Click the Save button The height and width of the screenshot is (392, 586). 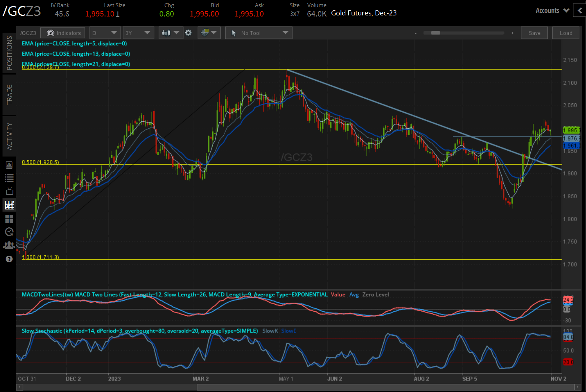tap(534, 33)
